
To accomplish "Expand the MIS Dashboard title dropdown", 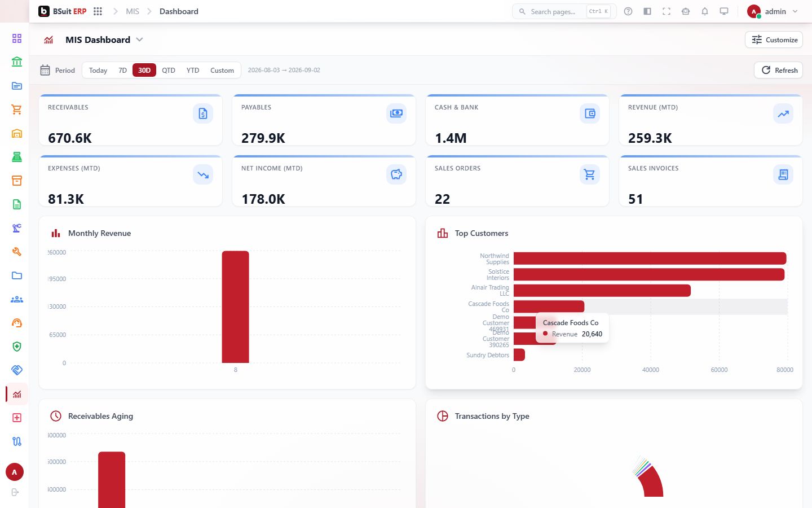I will 140,40.
